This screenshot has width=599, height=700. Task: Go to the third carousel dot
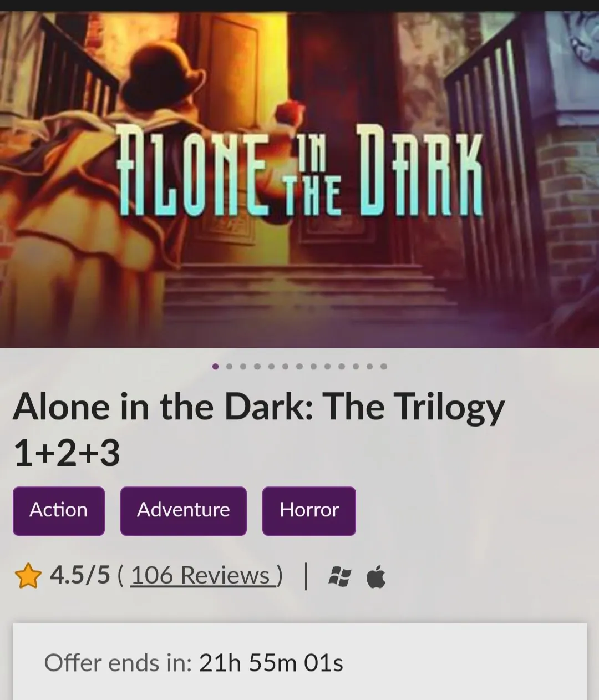tap(243, 366)
